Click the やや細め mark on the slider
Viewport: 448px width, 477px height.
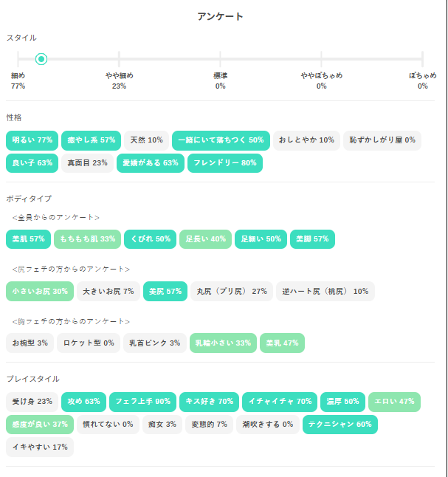[119, 59]
